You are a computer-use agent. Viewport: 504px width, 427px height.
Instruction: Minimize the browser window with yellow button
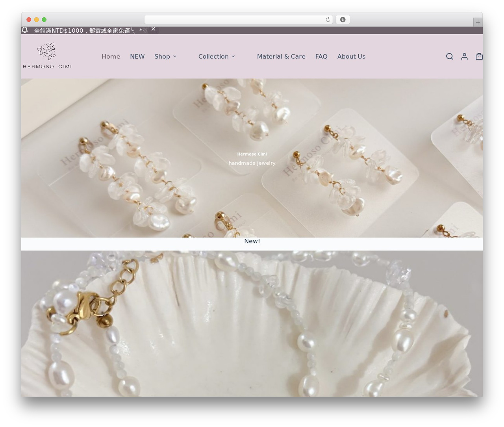click(37, 20)
